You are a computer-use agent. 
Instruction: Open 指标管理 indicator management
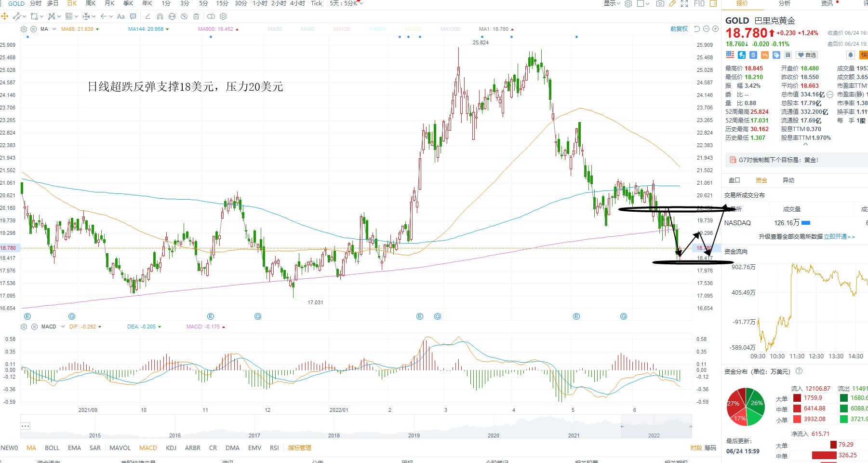[x=300, y=448]
